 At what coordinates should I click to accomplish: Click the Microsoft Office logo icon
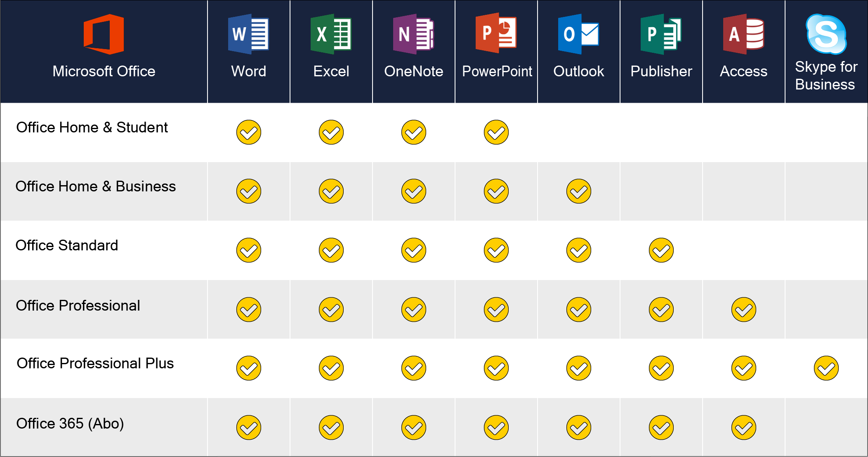[104, 34]
